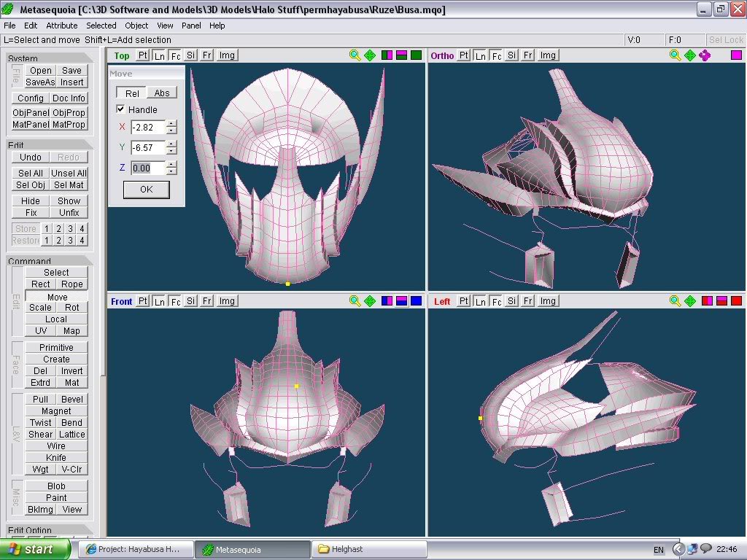Decrease the Y value with down arrow
This screenshot has height=560, width=747.
[x=171, y=151]
